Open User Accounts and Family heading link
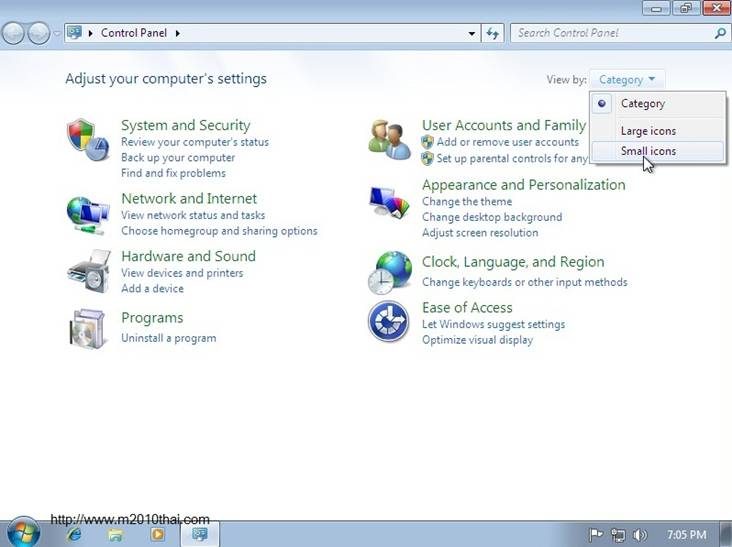 point(504,125)
